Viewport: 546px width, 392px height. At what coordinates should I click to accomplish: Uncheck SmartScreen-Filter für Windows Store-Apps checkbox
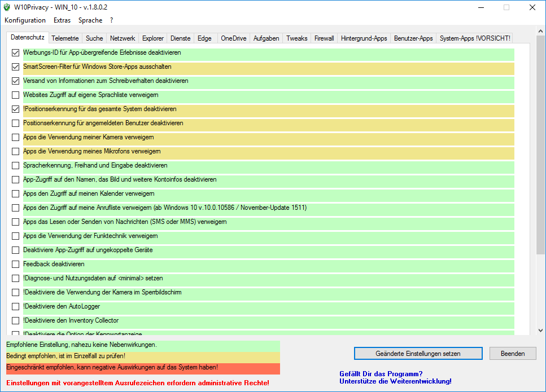pos(15,67)
